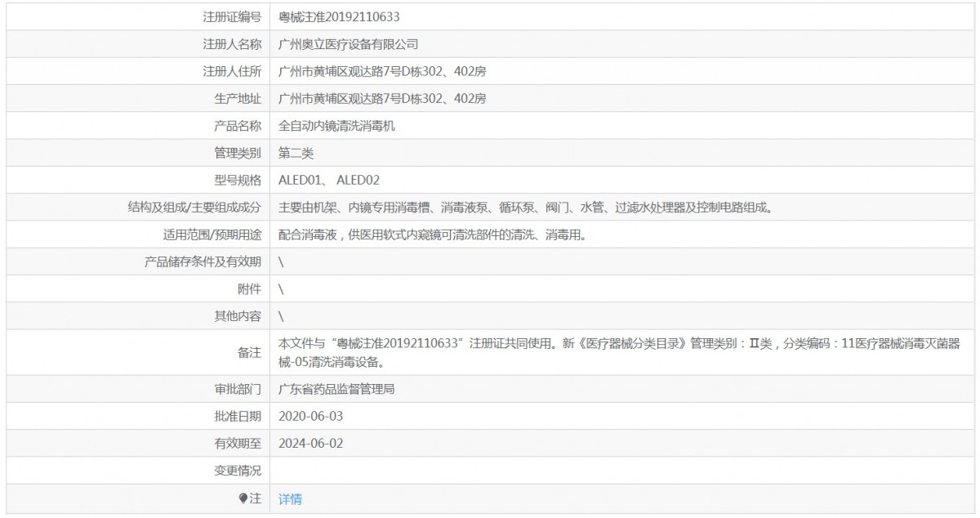Click the 附件 label
980x518 pixels.
click(x=250, y=289)
